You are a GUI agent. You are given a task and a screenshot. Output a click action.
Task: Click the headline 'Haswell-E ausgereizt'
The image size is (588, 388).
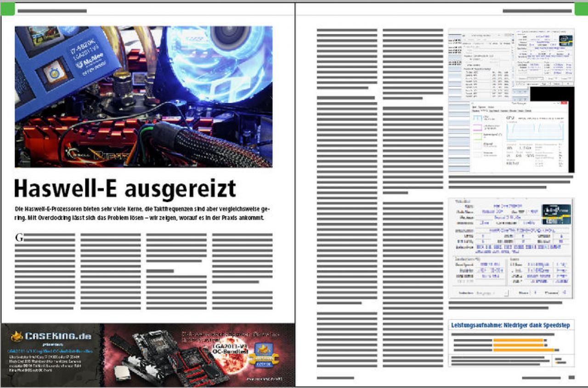[125, 188]
